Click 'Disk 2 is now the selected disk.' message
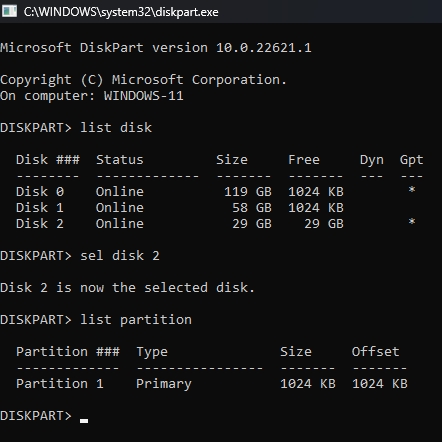The image size is (442, 442). click(x=127, y=288)
